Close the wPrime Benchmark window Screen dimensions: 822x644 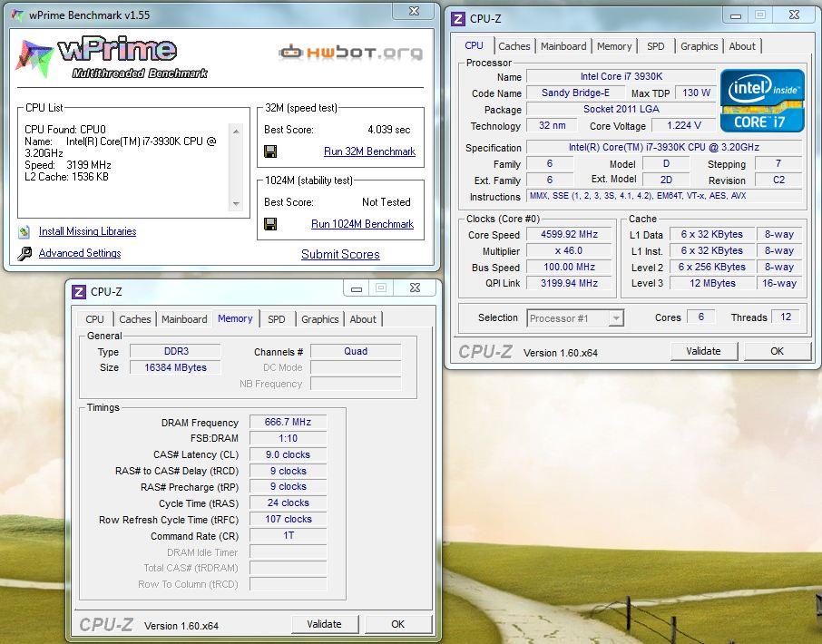tap(414, 11)
